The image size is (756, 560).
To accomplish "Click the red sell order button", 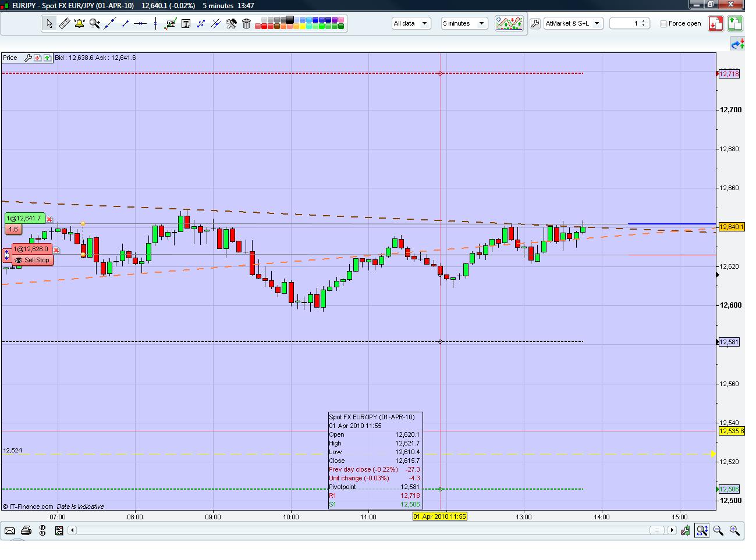I will pos(715,24).
